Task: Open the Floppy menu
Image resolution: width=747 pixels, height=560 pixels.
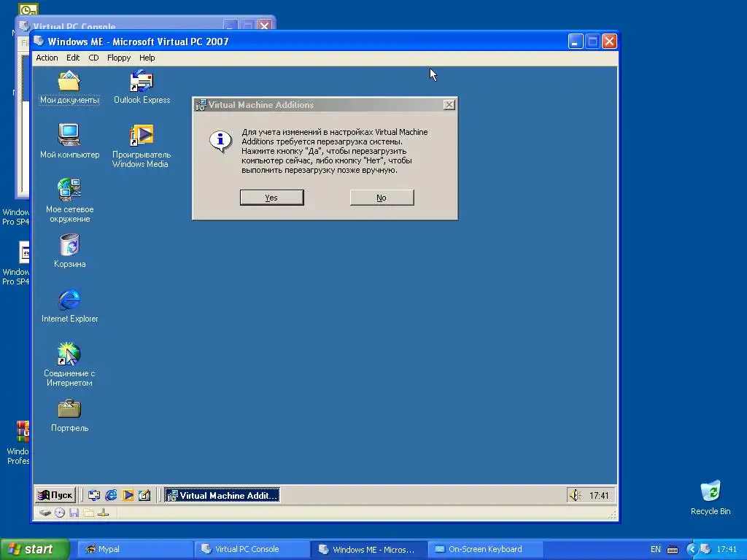Action: click(119, 58)
